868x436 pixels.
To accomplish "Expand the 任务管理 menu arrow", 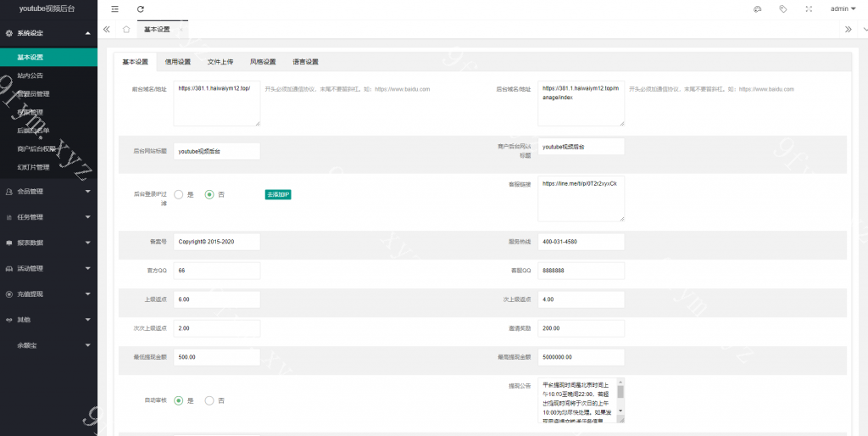I will [88, 217].
